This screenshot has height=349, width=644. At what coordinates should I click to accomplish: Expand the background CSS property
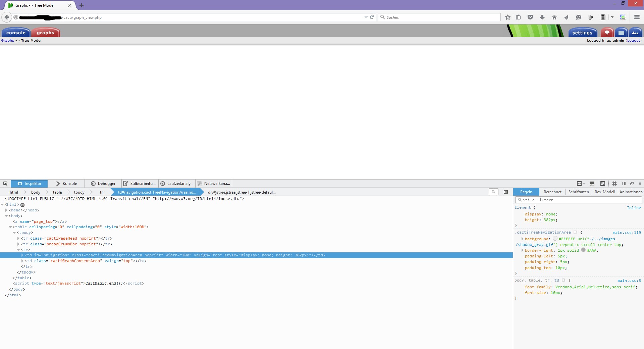522,239
